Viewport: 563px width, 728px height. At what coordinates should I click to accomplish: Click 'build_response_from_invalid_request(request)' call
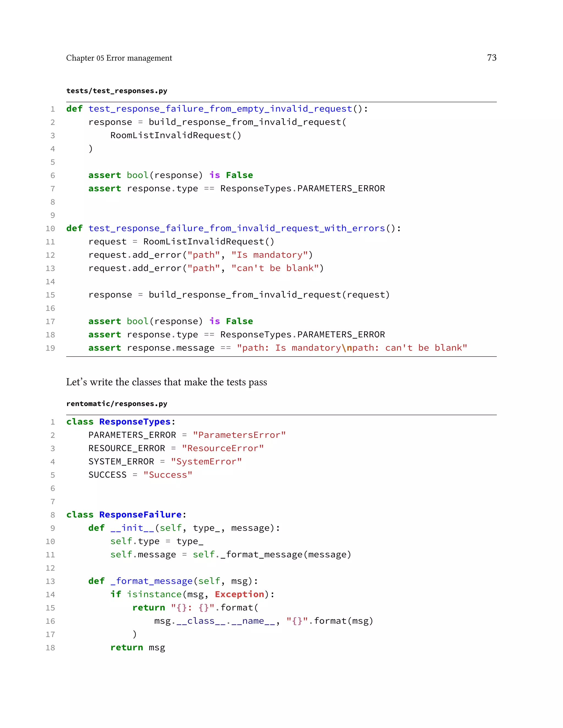point(269,295)
